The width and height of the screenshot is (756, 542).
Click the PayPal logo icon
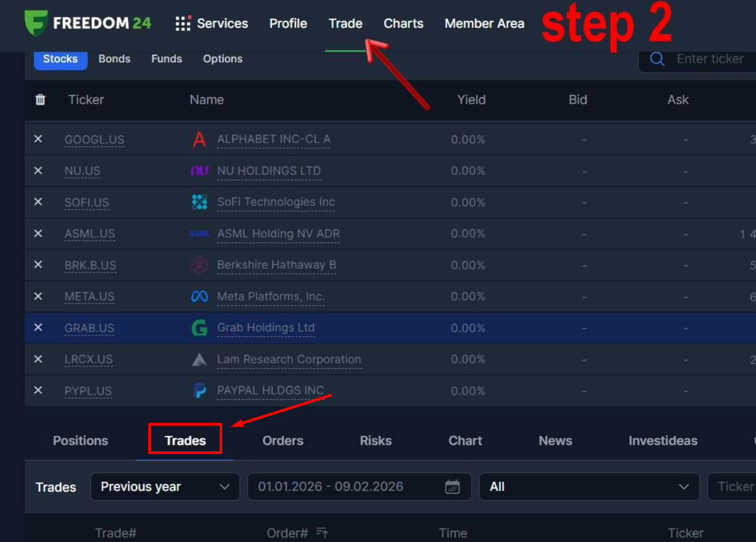pyautogui.click(x=199, y=391)
